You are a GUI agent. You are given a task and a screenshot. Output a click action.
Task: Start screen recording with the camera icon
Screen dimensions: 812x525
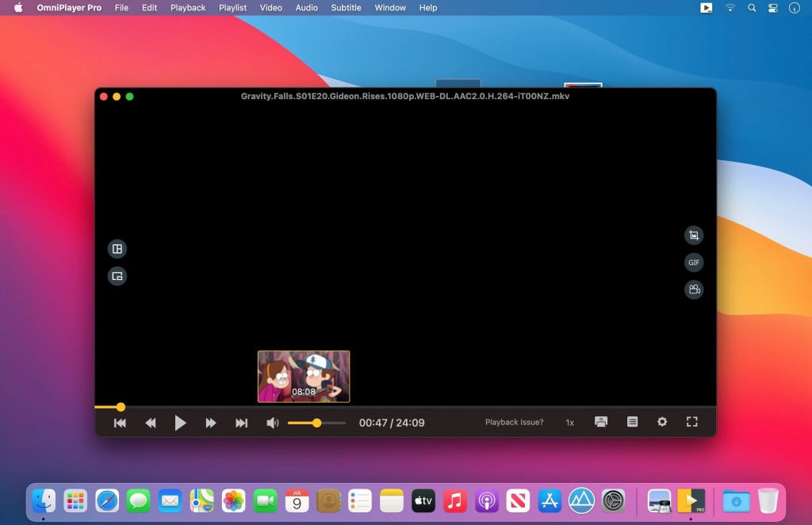click(694, 289)
